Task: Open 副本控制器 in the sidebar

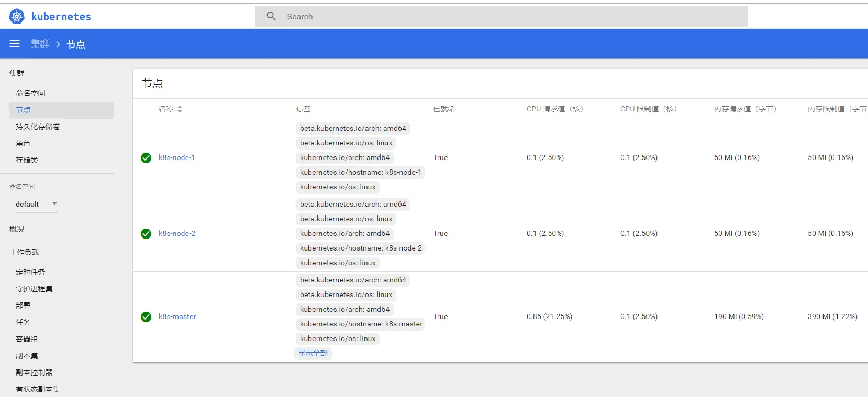Action: click(34, 372)
